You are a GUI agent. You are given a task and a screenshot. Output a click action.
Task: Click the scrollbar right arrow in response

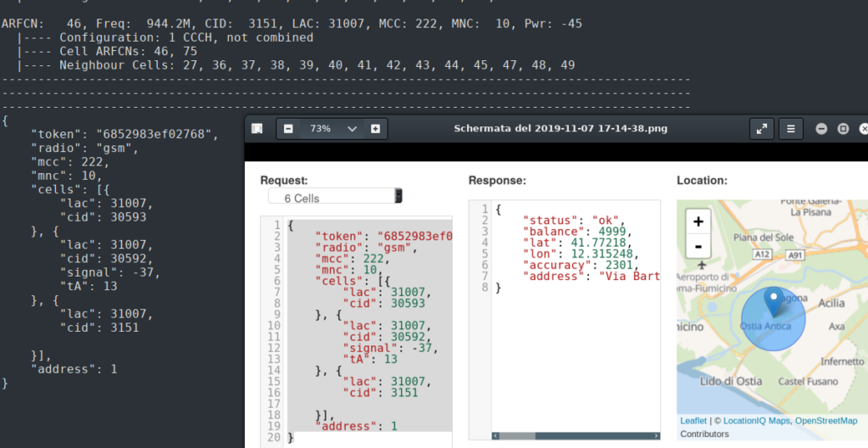[x=657, y=436]
